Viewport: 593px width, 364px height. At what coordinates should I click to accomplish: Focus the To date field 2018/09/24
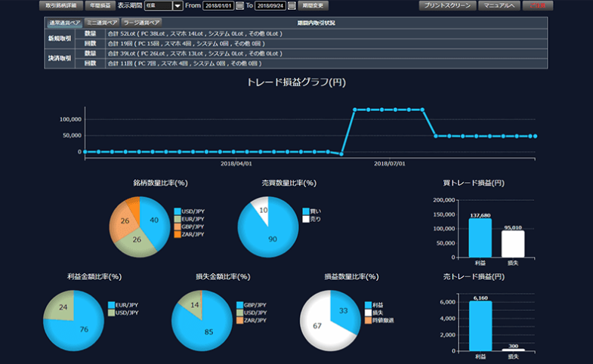click(x=270, y=6)
